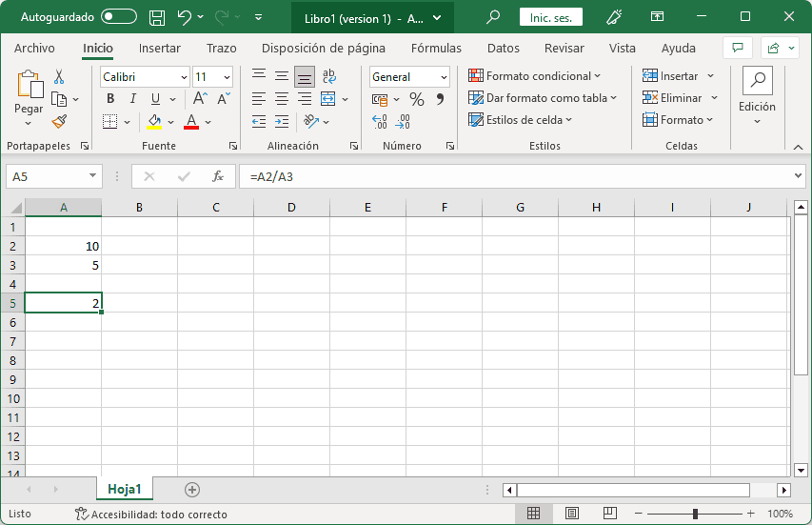Open the Estilos de celda menu

(520, 120)
